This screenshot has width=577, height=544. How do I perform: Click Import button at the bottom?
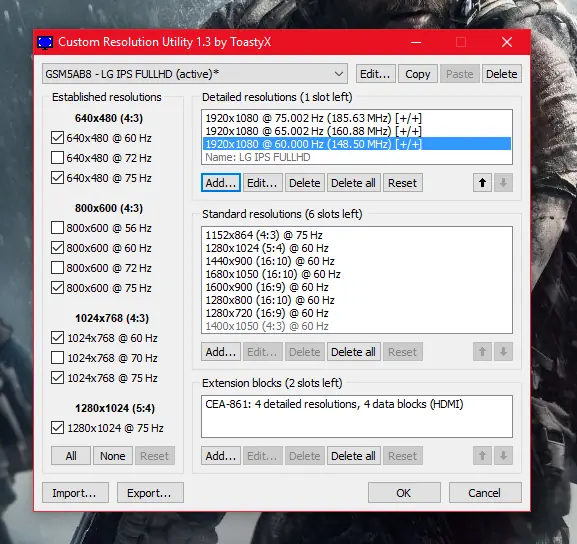click(75, 493)
